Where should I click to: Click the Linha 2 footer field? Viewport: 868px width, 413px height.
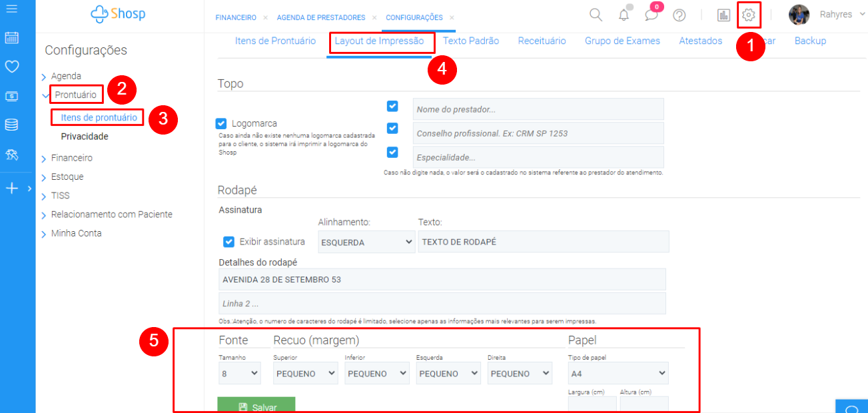point(442,303)
